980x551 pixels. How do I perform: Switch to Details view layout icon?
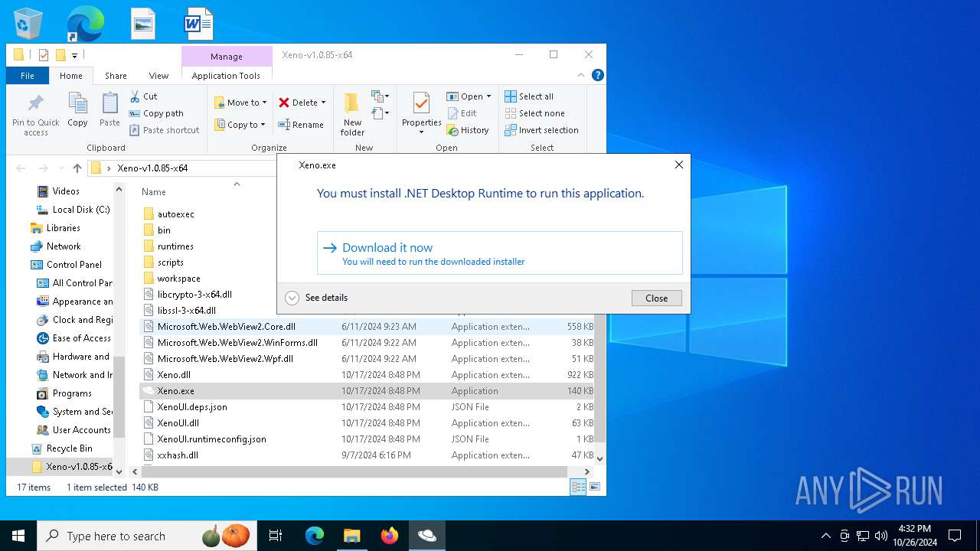578,487
